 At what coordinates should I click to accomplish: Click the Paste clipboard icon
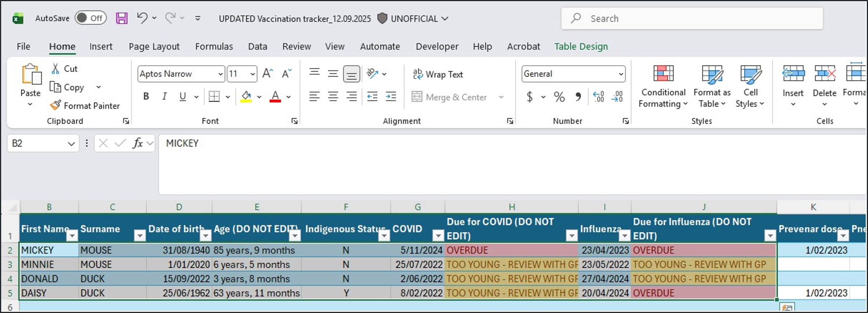31,74
